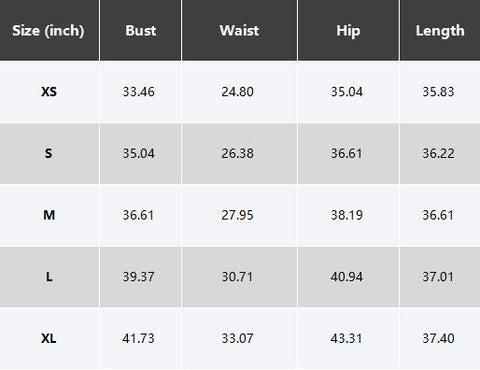
Task: Select the XL size row label
Action: point(49,338)
